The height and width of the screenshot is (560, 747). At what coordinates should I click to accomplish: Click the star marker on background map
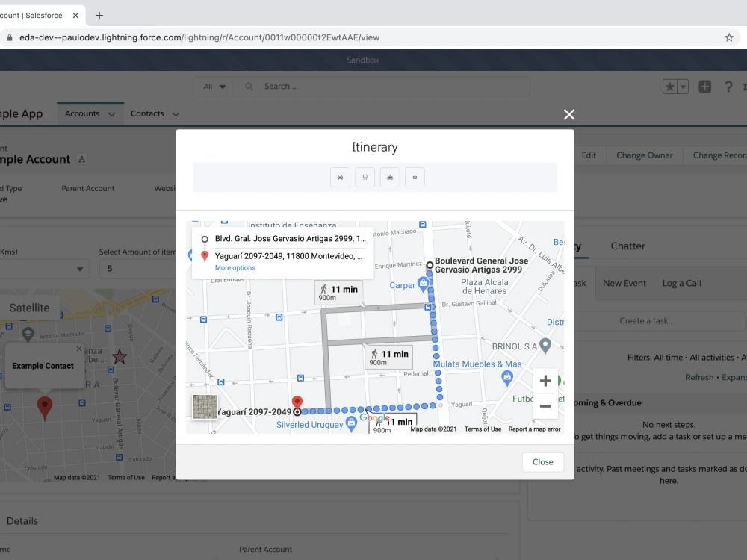120,356
